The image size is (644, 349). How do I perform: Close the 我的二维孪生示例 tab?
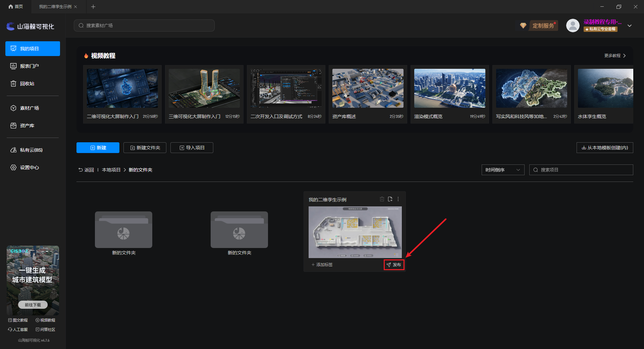(75, 6)
